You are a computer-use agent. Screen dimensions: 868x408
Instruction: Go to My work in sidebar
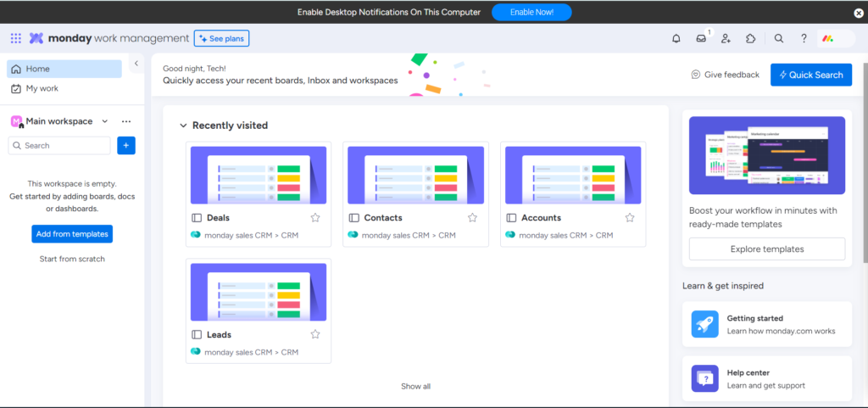click(x=42, y=88)
